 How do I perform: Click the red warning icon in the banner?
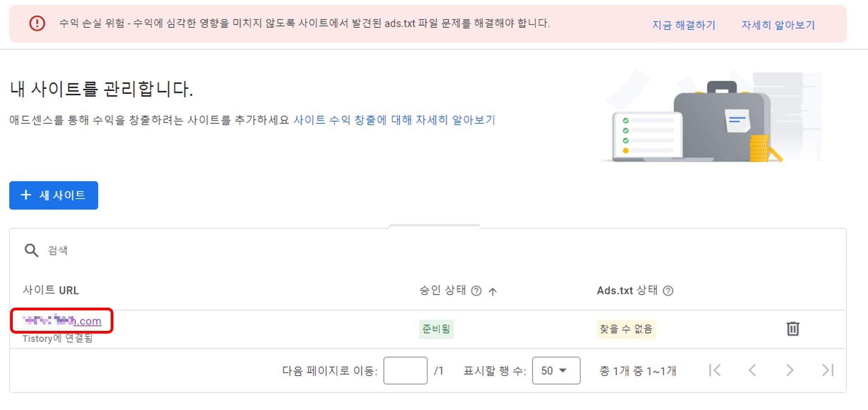(38, 24)
